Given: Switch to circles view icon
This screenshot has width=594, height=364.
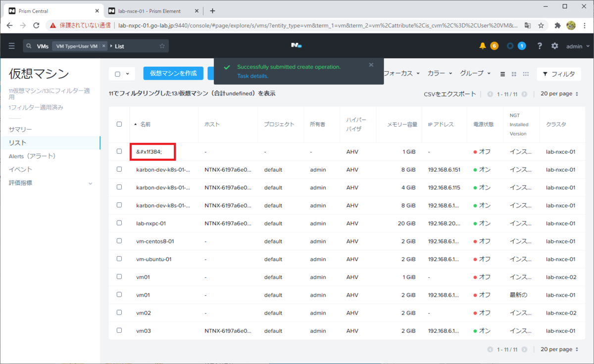Looking at the screenshot, I should pyautogui.click(x=526, y=74).
